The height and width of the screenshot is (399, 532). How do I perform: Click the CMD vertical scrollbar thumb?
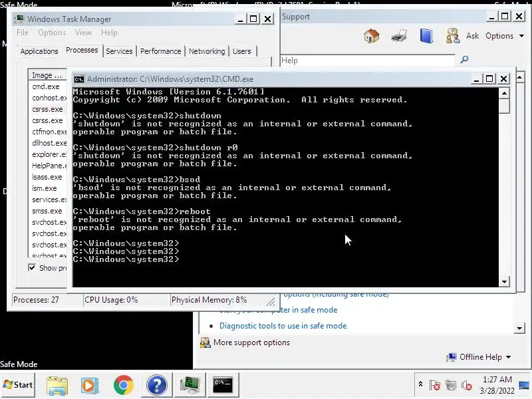point(504,106)
